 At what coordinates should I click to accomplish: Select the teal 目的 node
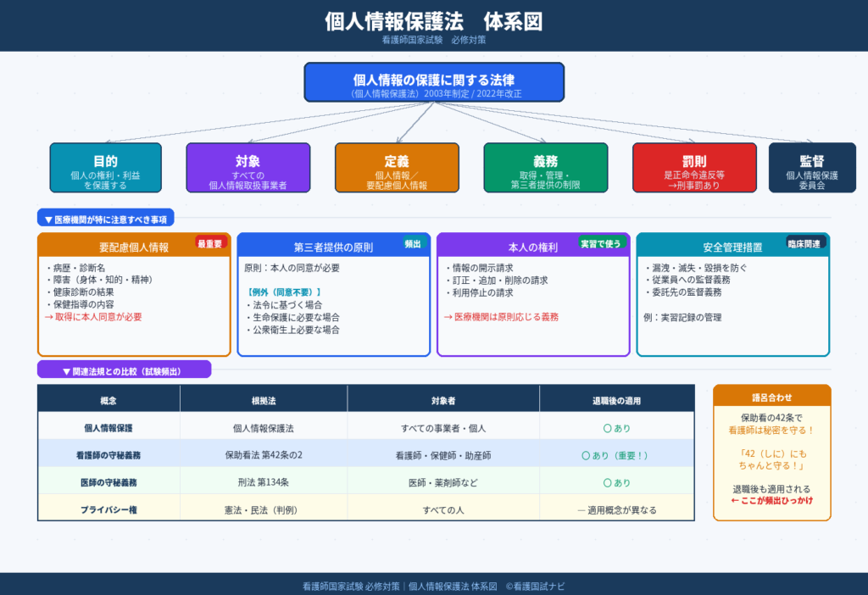(105, 168)
